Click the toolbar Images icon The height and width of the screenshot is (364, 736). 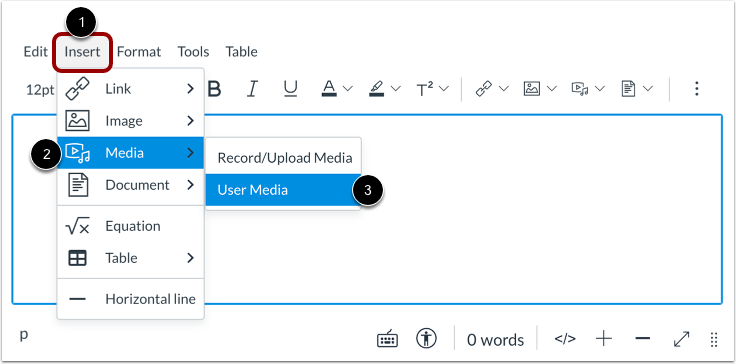pos(532,88)
